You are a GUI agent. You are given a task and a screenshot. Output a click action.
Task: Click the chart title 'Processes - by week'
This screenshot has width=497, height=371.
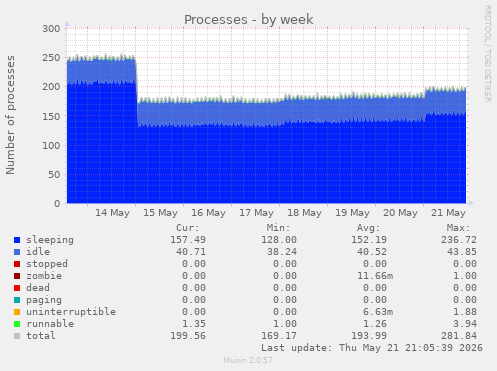(x=249, y=19)
